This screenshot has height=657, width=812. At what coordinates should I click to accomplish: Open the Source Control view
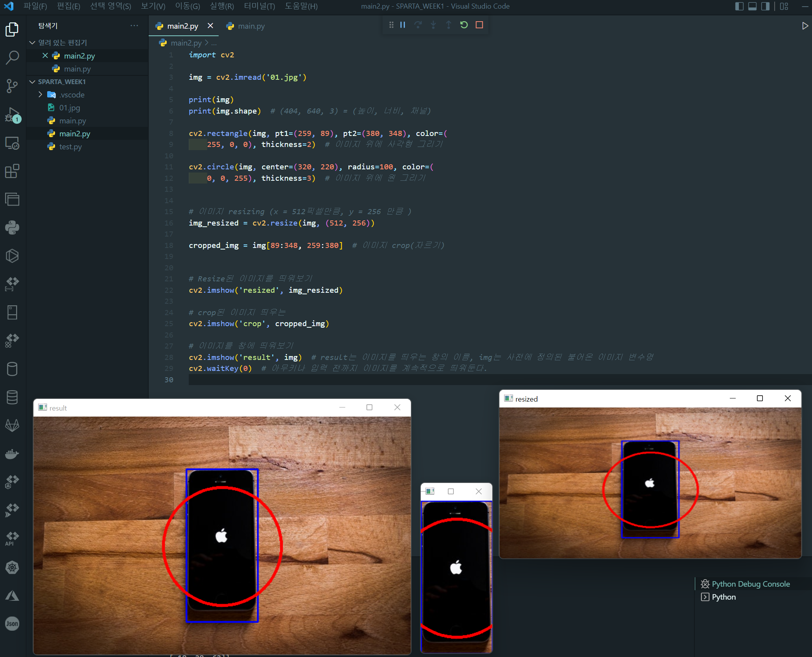[x=12, y=86]
